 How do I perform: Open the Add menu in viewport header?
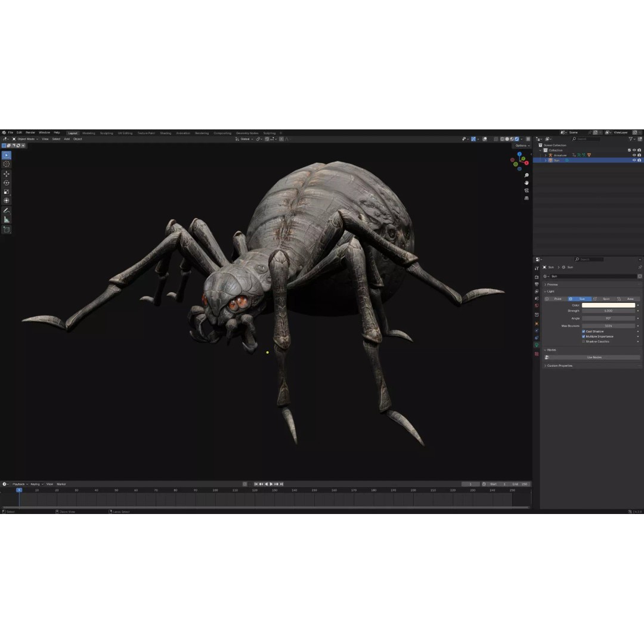67,139
